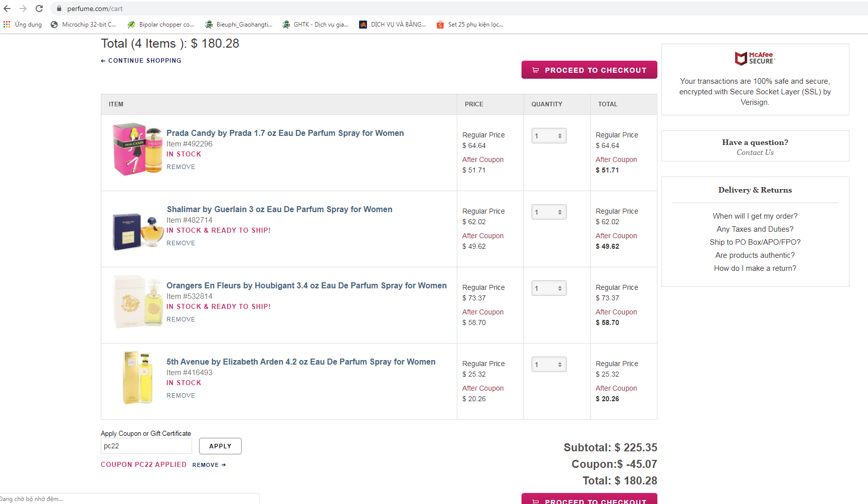Click the McAfee Secure badge logo
The height and width of the screenshot is (504, 868).
pyautogui.click(x=755, y=58)
